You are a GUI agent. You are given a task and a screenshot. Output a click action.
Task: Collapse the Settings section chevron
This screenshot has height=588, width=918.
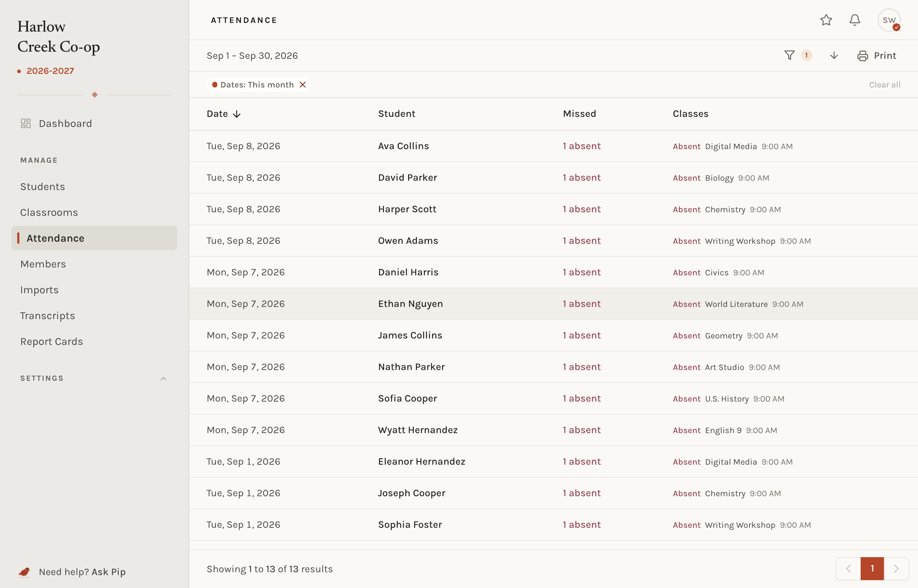(x=164, y=378)
